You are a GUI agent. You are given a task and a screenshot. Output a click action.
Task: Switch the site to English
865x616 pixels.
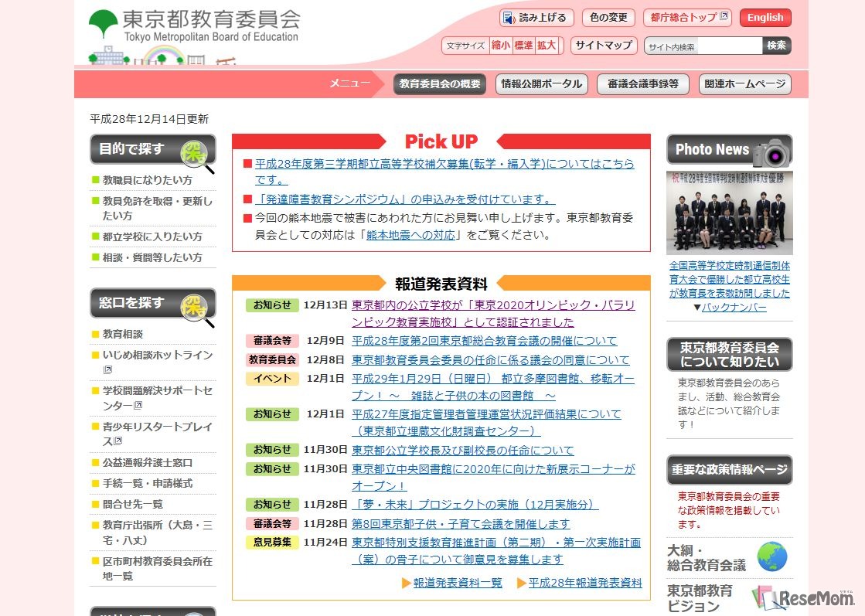coord(765,17)
